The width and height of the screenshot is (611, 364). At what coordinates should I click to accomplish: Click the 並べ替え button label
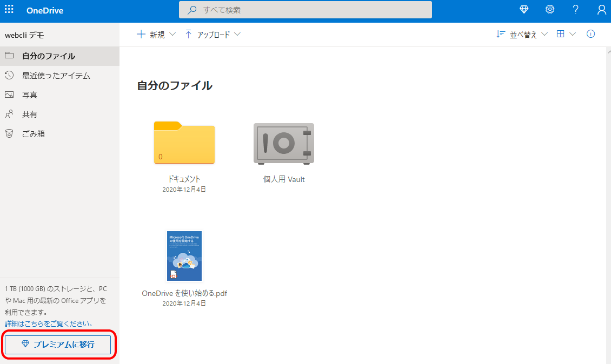click(x=523, y=35)
